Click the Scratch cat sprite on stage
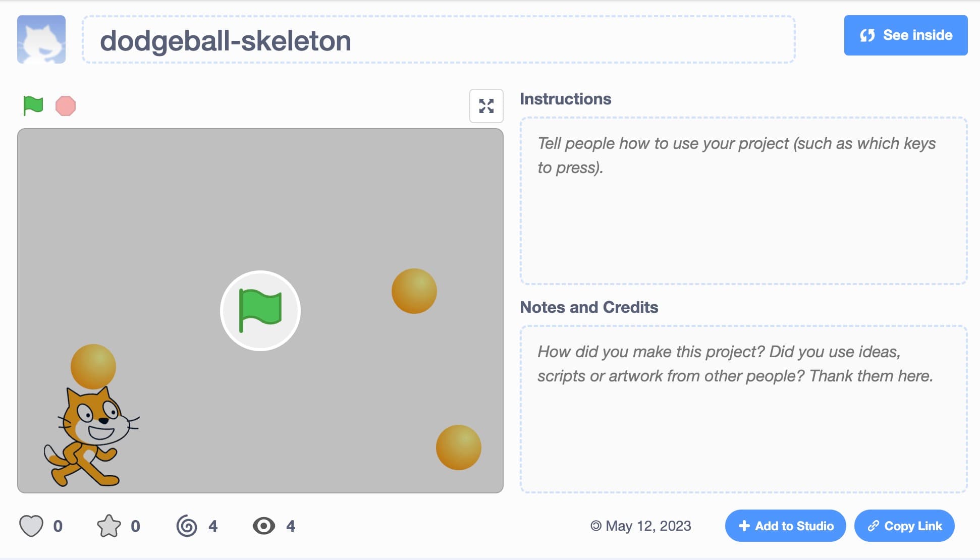 point(91,437)
